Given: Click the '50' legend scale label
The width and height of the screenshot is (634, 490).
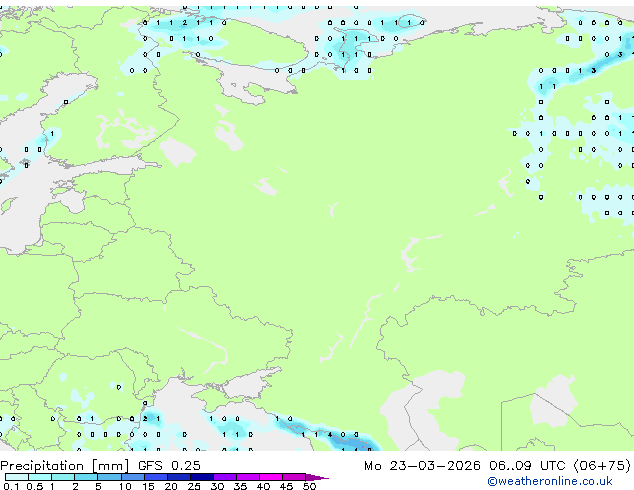Looking at the screenshot, I should pyautogui.click(x=309, y=486).
